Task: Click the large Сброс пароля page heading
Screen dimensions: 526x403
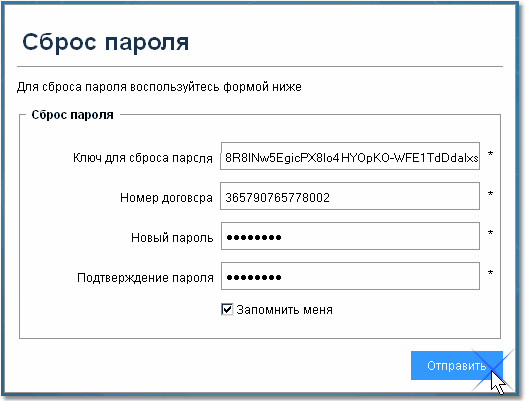Action: 106,42
